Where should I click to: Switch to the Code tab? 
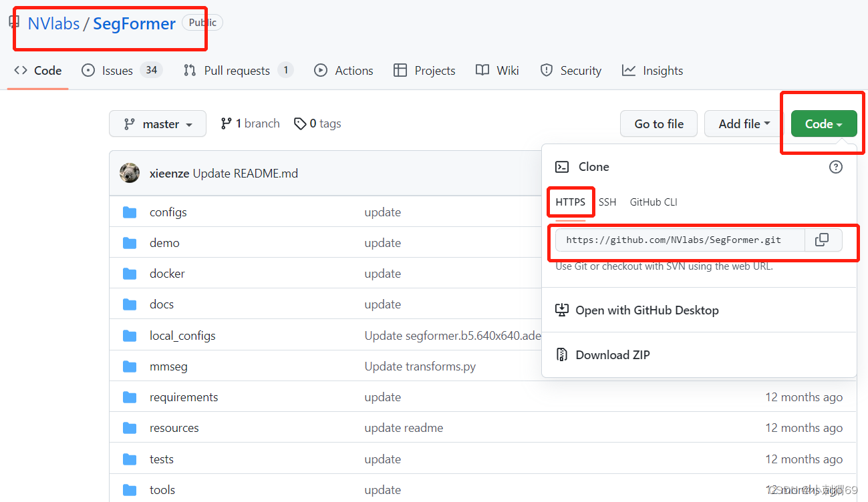coord(38,71)
